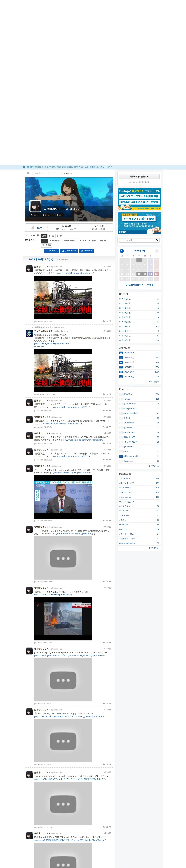Select May 22 in the calendar
186x868 pixels.
pos(139,274)
